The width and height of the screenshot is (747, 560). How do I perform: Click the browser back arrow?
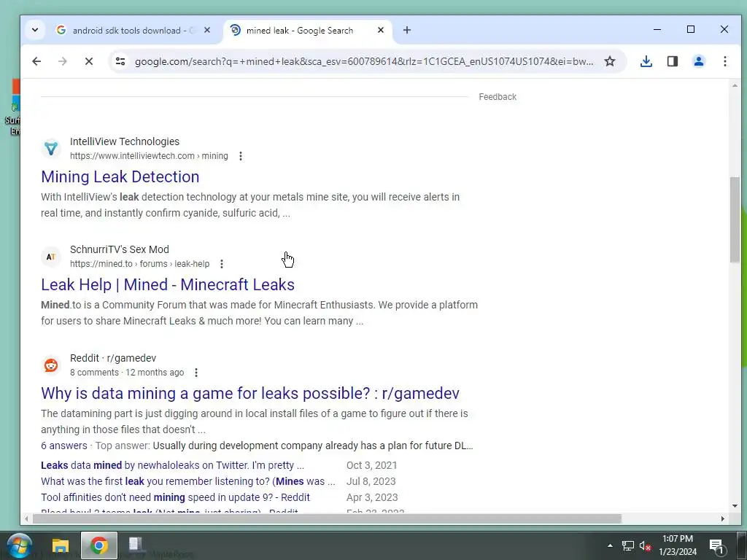pyautogui.click(x=36, y=61)
